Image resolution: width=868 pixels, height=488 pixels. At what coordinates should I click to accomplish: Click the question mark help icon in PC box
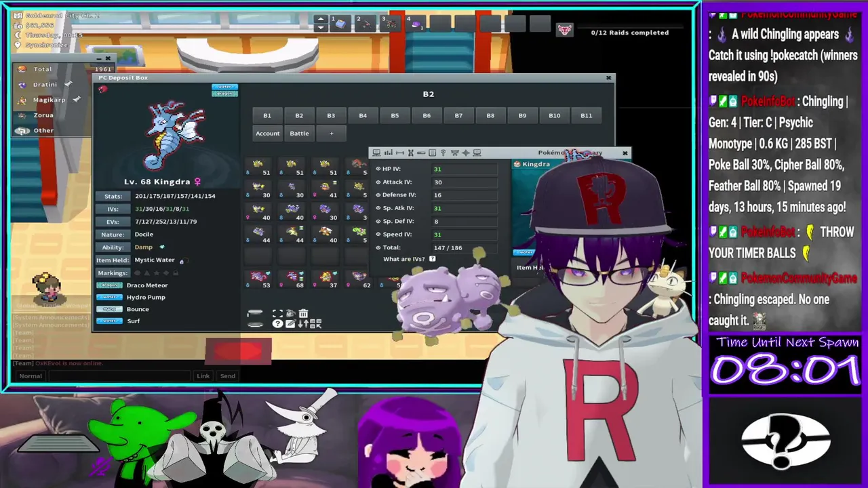click(x=277, y=324)
